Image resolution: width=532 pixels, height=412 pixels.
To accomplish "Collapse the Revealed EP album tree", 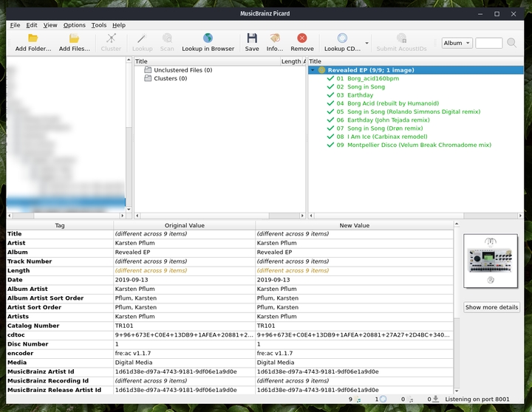I will pyautogui.click(x=313, y=70).
